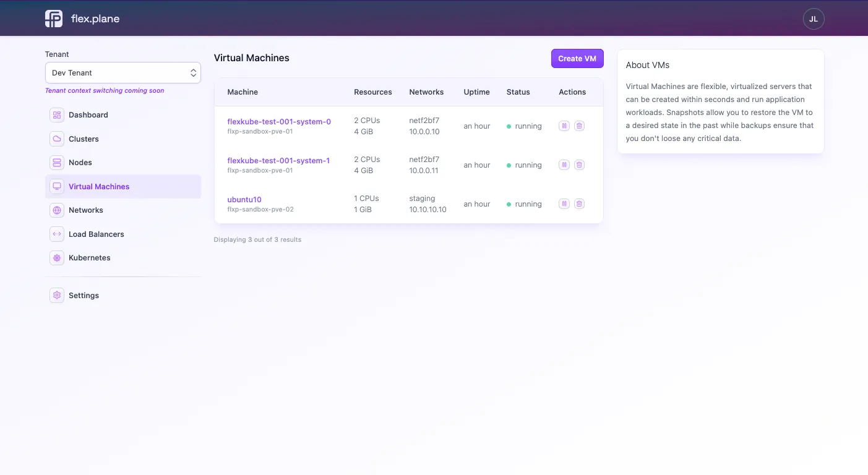Delete the flexkube-test-001-system-1 VM
868x475 pixels.
pyautogui.click(x=579, y=165)
